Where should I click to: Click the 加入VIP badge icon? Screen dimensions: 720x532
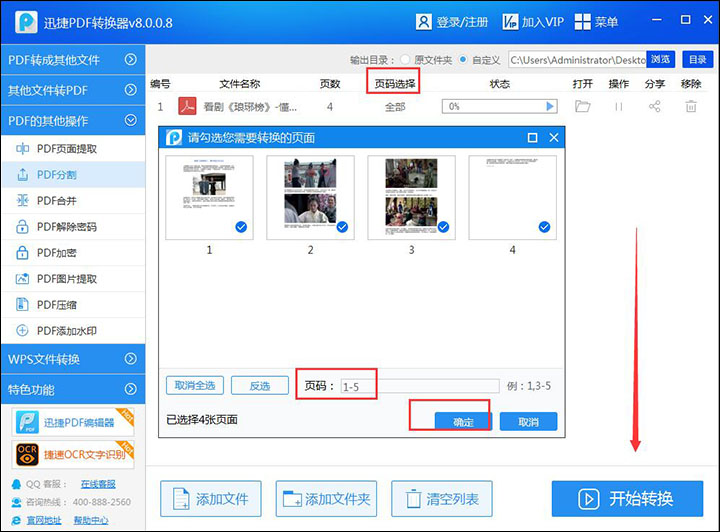coord(510,22)
